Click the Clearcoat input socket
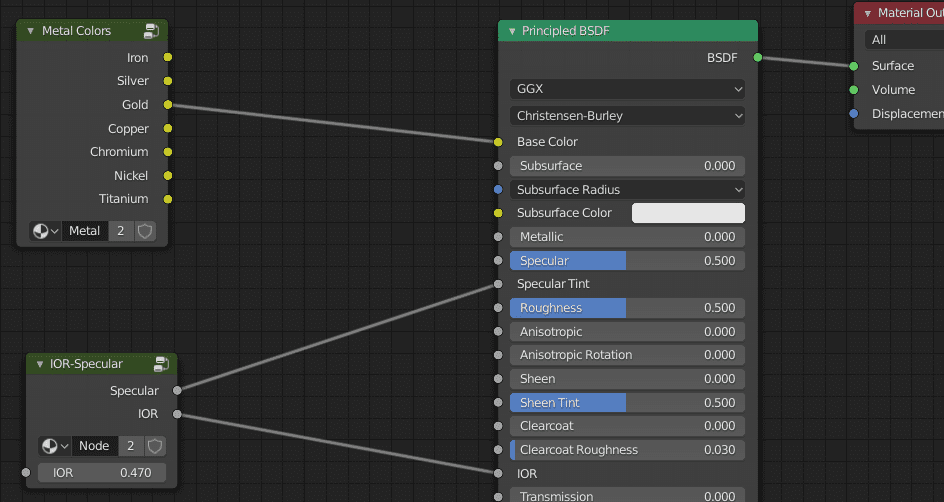The image size is (944, 502). (498, 426)
